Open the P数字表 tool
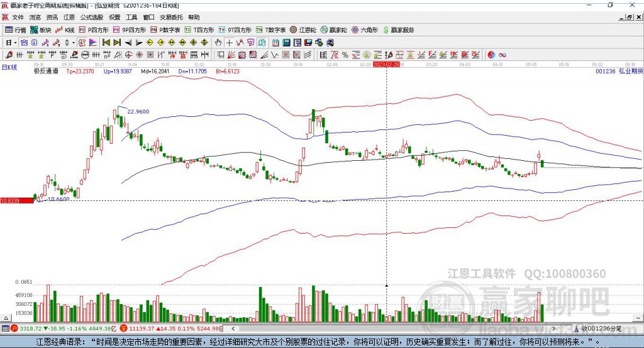The height and width of the screenshot is (348, 644). coord(165,30)
